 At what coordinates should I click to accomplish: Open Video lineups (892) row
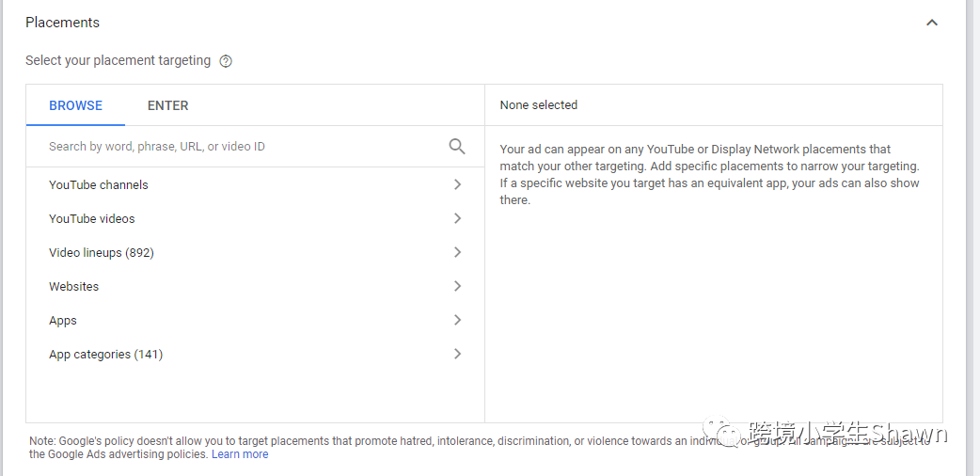point(102,252)
